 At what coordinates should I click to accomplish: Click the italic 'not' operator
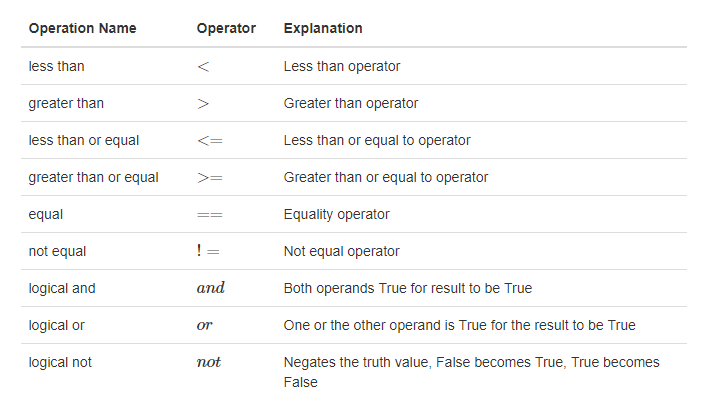(209, 362)
